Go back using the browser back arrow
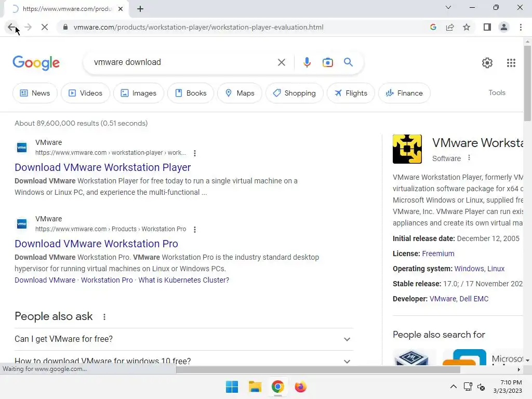This screenshot has width=532, height=399. coord(11,27)
